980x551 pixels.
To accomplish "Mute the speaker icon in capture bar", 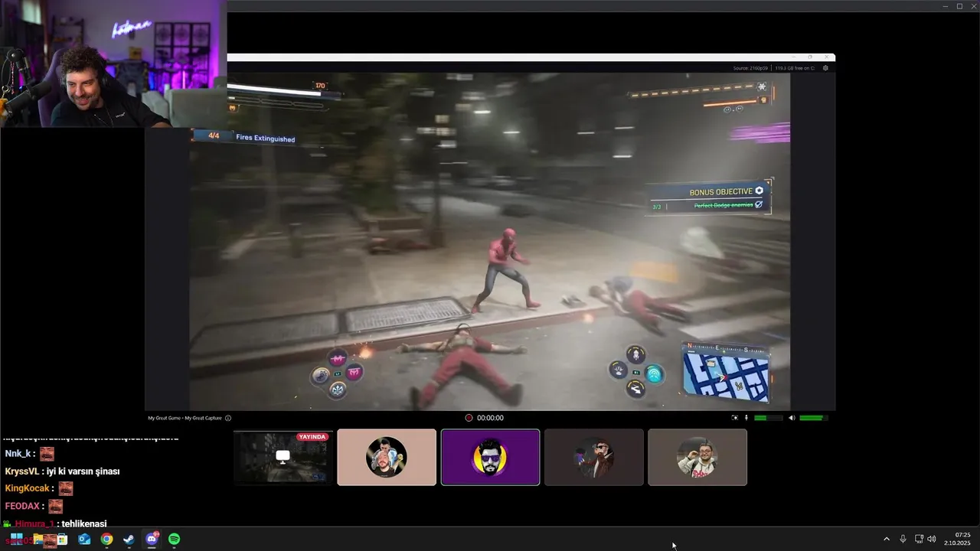I will pos(792,418).
